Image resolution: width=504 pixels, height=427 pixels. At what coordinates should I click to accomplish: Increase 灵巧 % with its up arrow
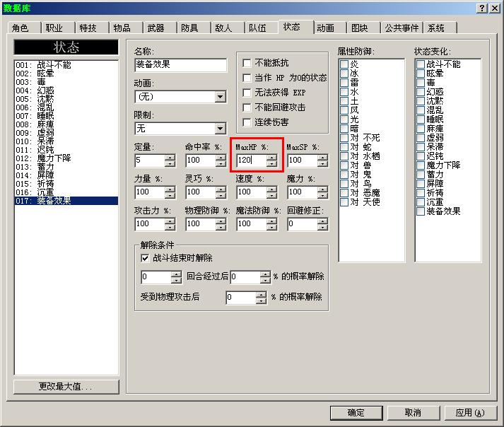click(221, 189)
